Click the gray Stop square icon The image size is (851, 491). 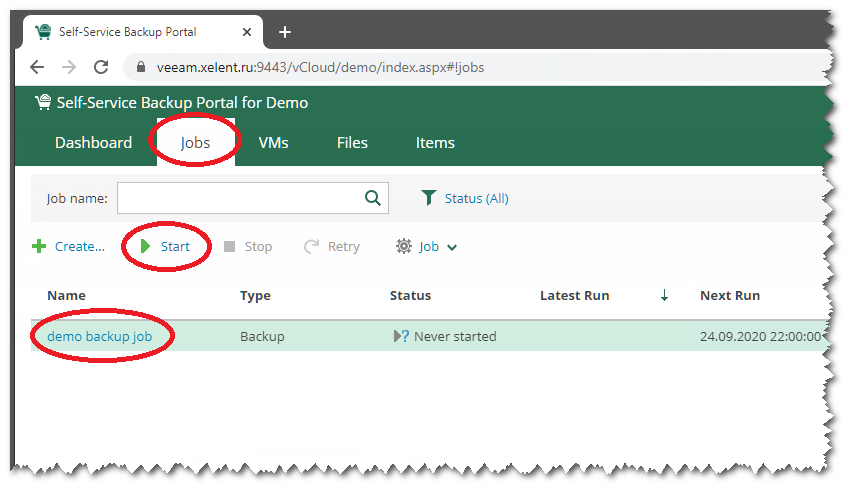coord(230,247)
